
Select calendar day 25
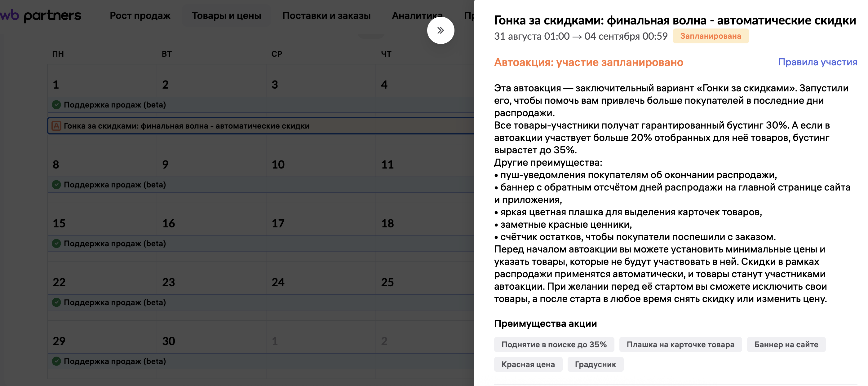click(x=387, y=282)
